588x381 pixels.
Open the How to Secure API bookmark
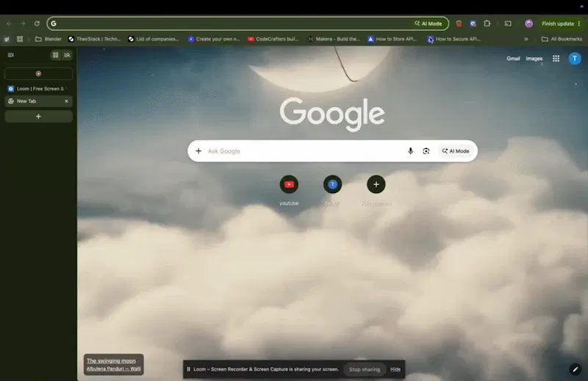(454, 39)
